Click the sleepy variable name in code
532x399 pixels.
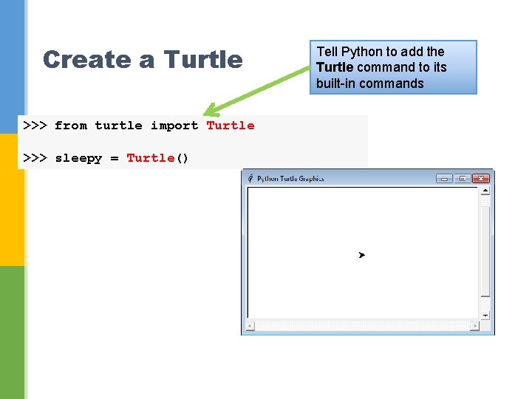(x=78, y=158)
